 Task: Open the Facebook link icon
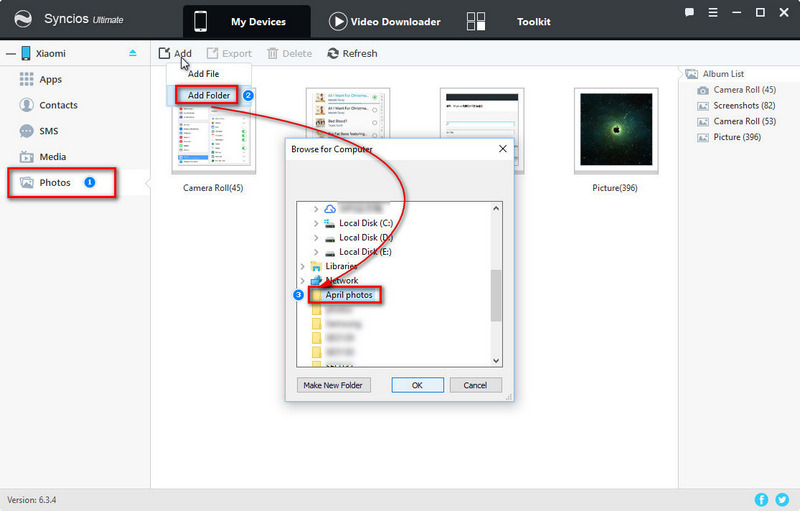click(x=761, y=500)
